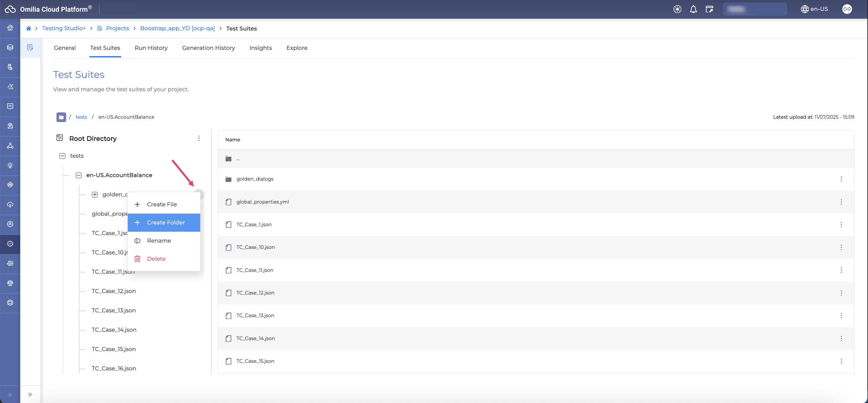Screen dimensions: 868x403
Task: Select TC_Case_14.json in the directory tree
Action: [x=114, y=330]
